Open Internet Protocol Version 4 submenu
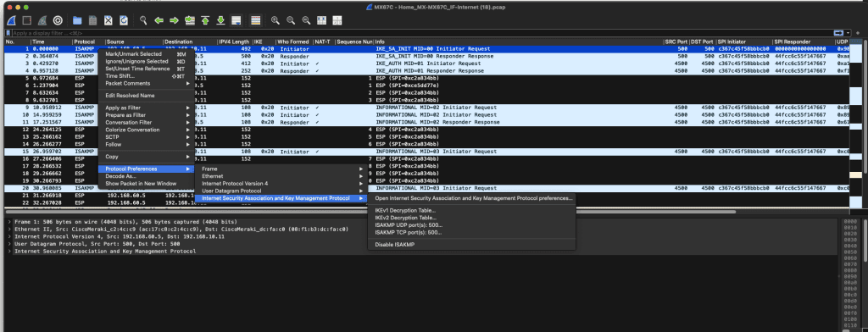This screenshot has height=332, width=868. pyautogui.click(x=281, y=183)
